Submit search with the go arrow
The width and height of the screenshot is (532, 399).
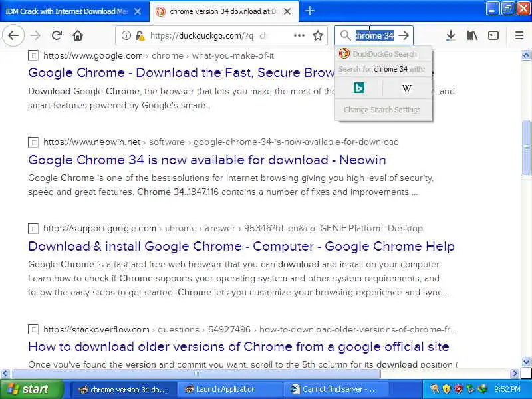pos(404,35)
